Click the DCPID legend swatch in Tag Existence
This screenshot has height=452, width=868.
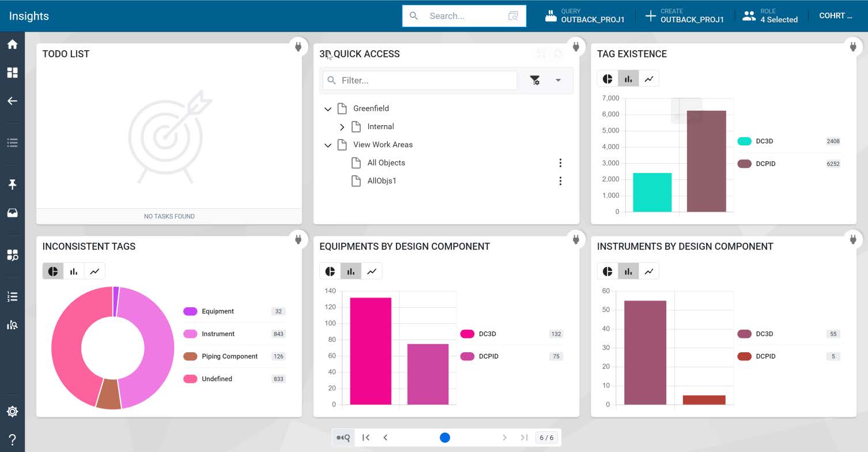pos(745,164)
